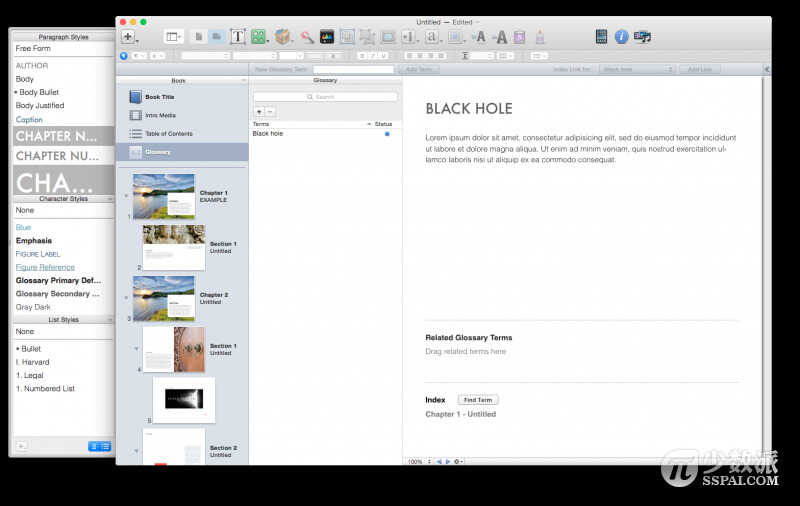Click the Adjust Image histogram icon
The height and width of the screenshot is (506, 800).
pyautogui.click(x=327, y=37)
